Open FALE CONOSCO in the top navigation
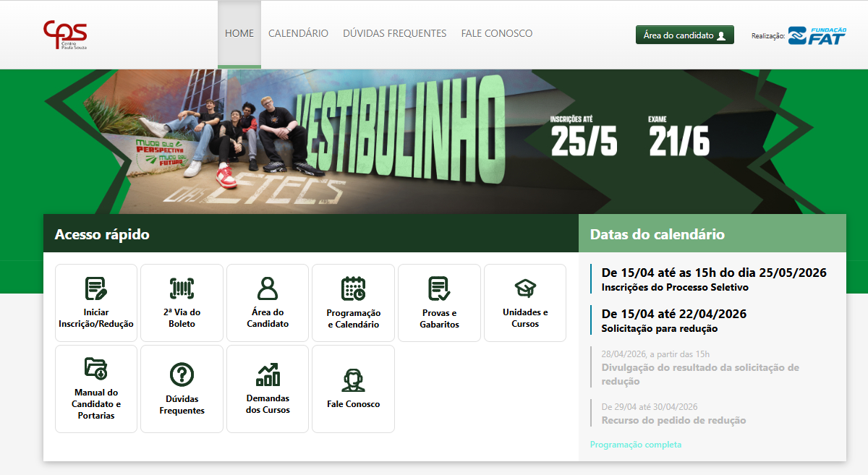Viewport: 868px width, 475px height. pos(496,33)
